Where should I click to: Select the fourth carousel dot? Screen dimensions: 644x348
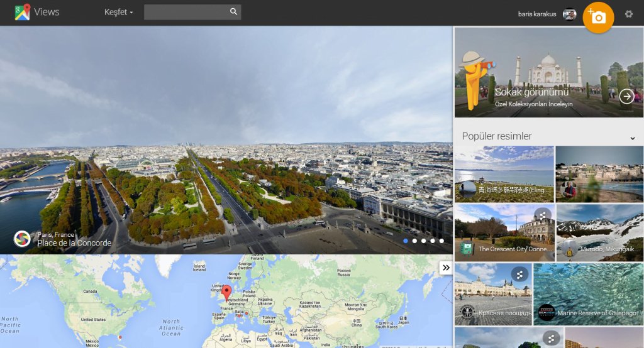pyautogui.click(x=433, y=241)
